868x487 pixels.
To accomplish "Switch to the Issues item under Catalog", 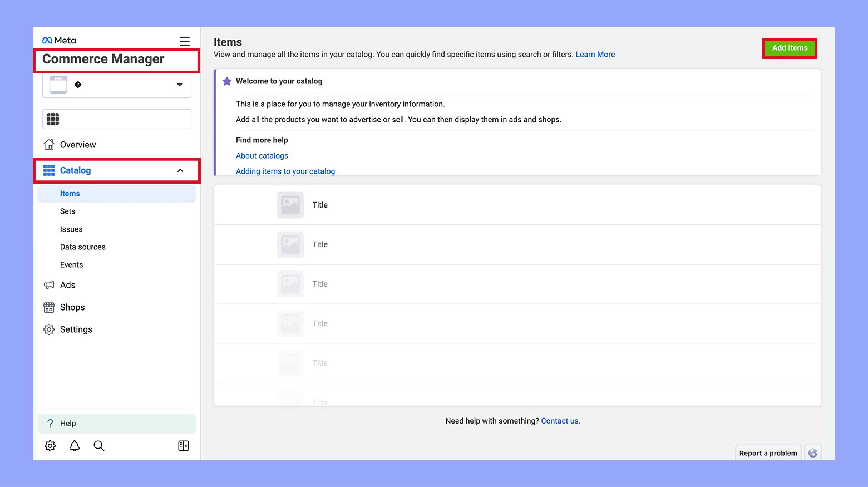I will (x=71, y=229).
